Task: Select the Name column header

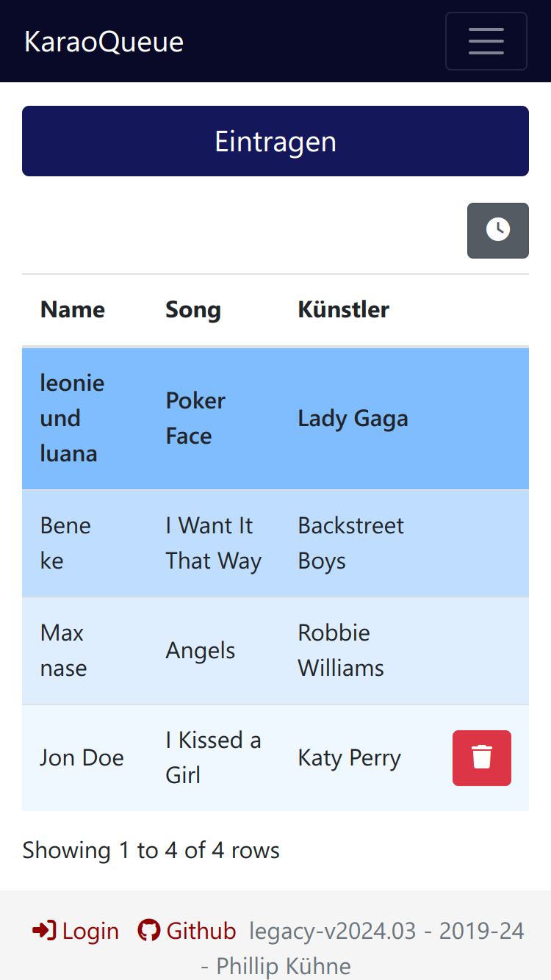Action: pyautogui.click(x=73, y=309)
